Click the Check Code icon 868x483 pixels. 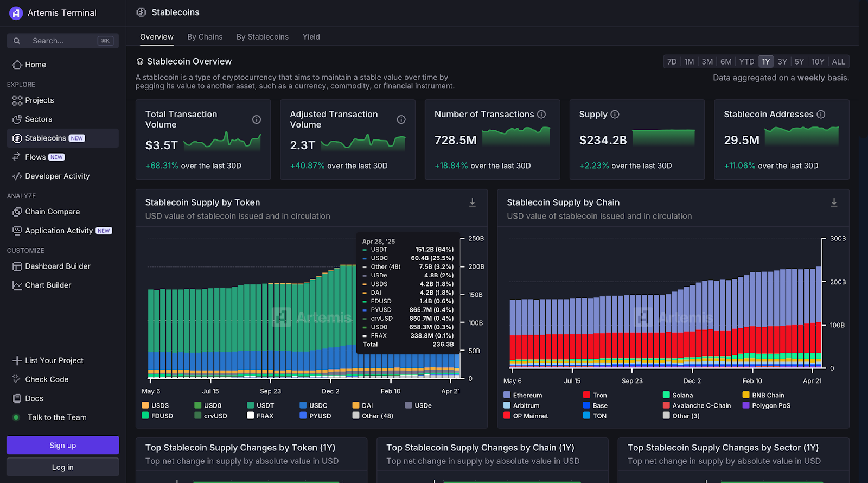[x=17, y=379]
